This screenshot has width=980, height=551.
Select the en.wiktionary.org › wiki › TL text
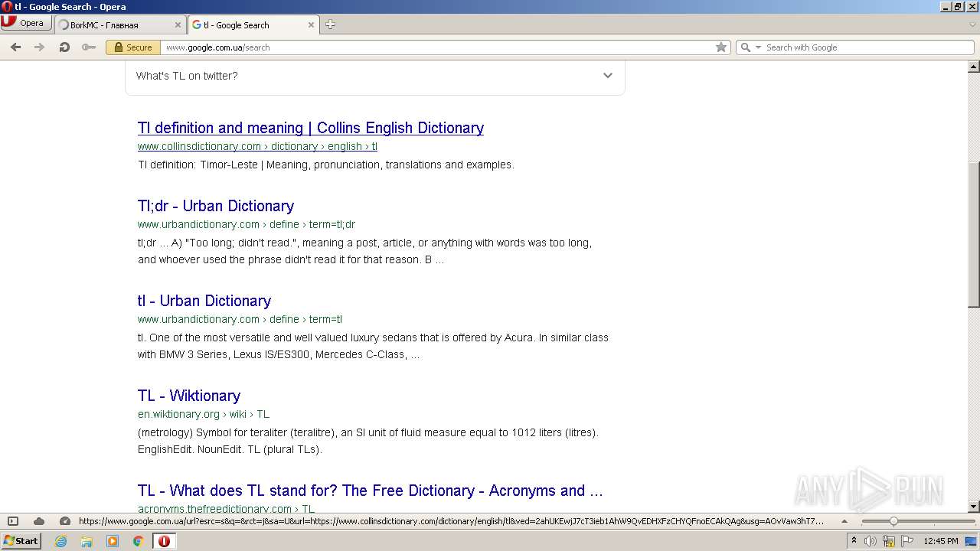pos(204,414)
